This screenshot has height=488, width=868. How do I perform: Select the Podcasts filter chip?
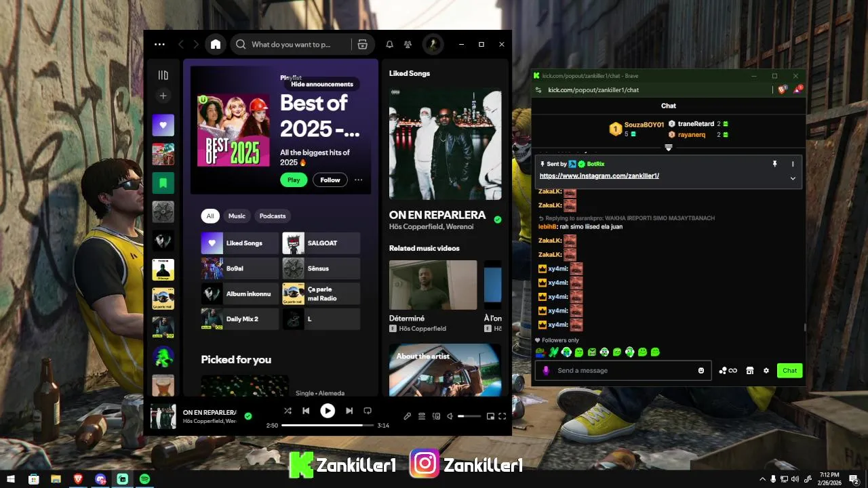(273, 216)
